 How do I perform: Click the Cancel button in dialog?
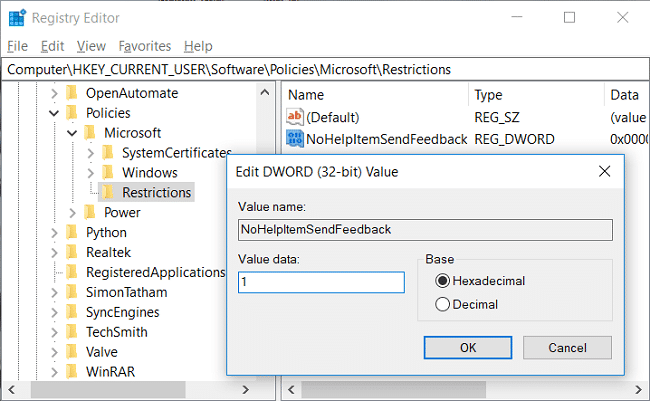pyautogui.click(x=567, y=348)
